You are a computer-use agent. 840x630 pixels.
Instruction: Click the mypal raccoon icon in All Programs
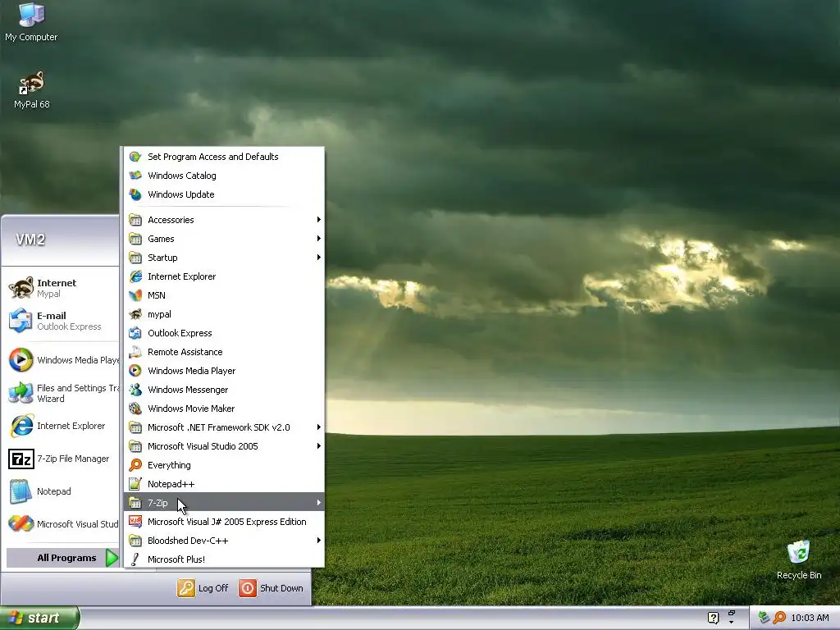pos(135,314)
